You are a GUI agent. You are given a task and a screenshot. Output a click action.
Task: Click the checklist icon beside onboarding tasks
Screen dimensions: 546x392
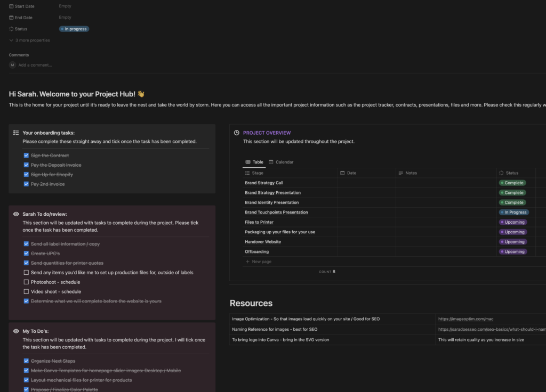click(16, 133)
